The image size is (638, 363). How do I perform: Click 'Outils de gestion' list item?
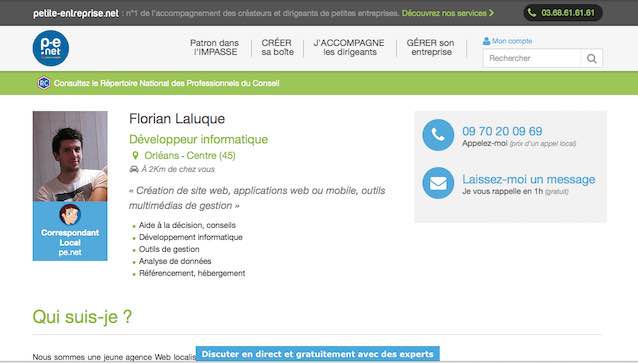coord(169,249)
